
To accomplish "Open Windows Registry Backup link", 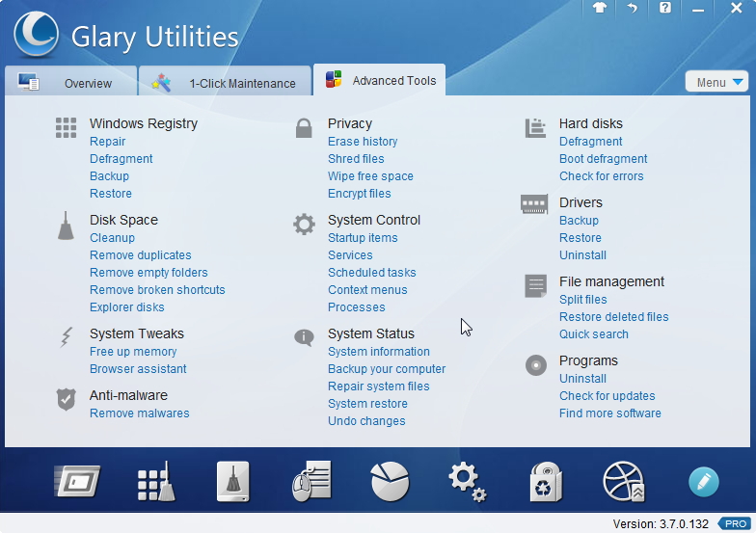I will point(110,176).
